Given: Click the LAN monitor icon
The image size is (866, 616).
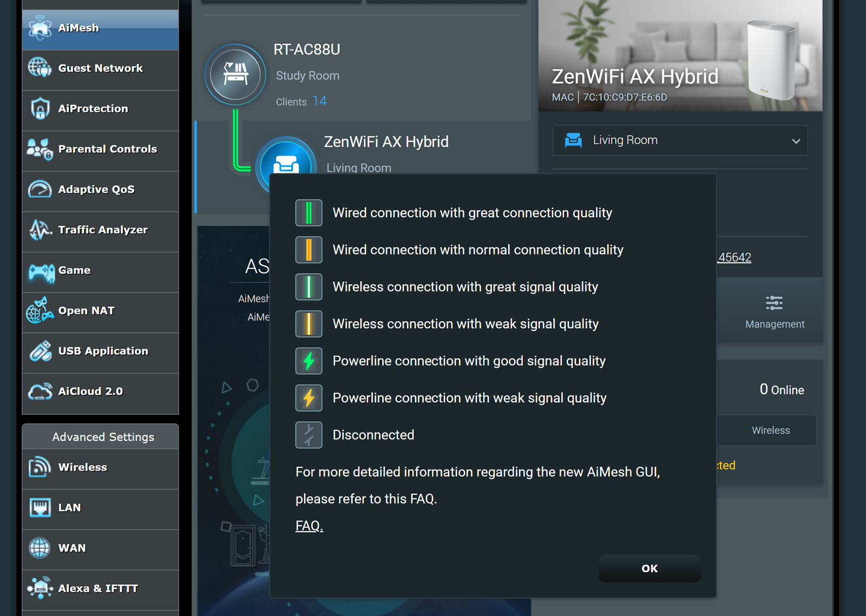Looking at the screenshot, I should coord(40,508).
